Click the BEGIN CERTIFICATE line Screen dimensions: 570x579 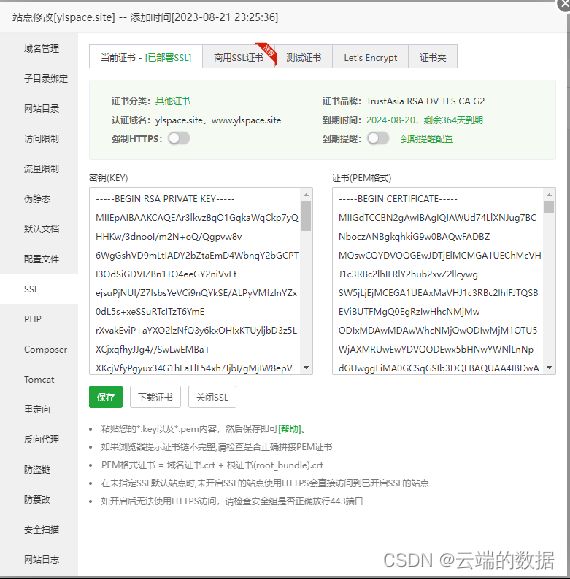[398, 199]
